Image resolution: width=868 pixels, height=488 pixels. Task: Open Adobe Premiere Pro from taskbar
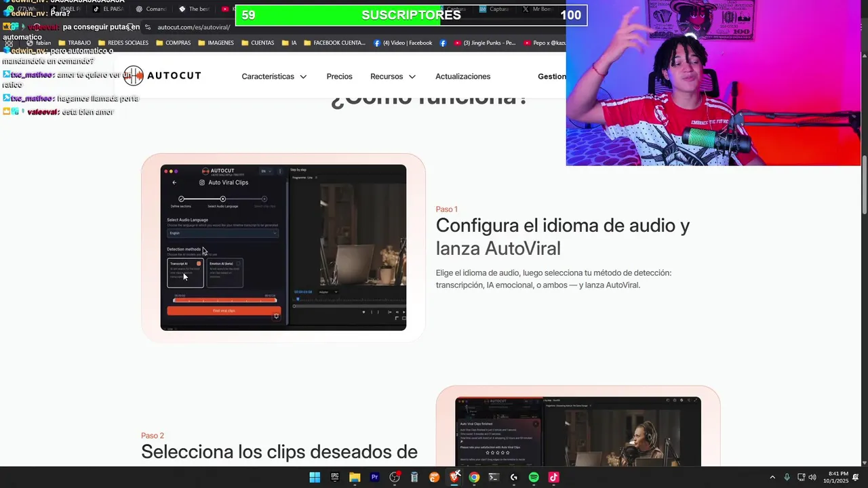374,477
